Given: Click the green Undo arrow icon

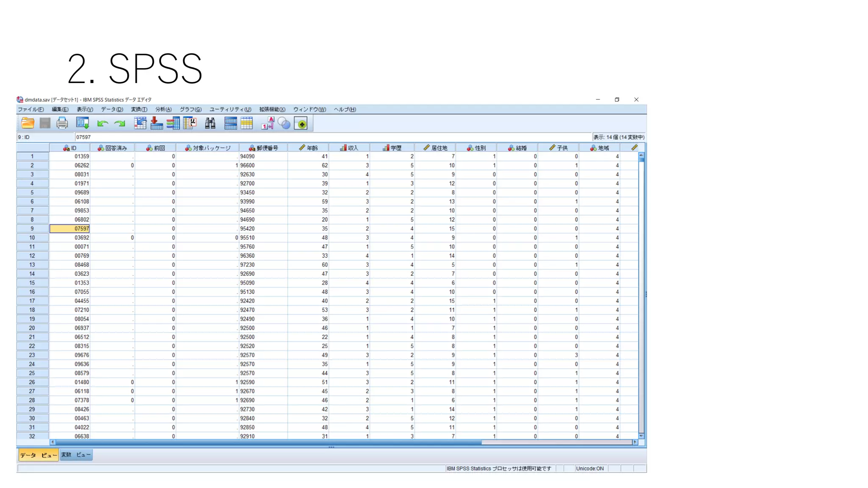Looking at the screenshot, I should point(102,123).
